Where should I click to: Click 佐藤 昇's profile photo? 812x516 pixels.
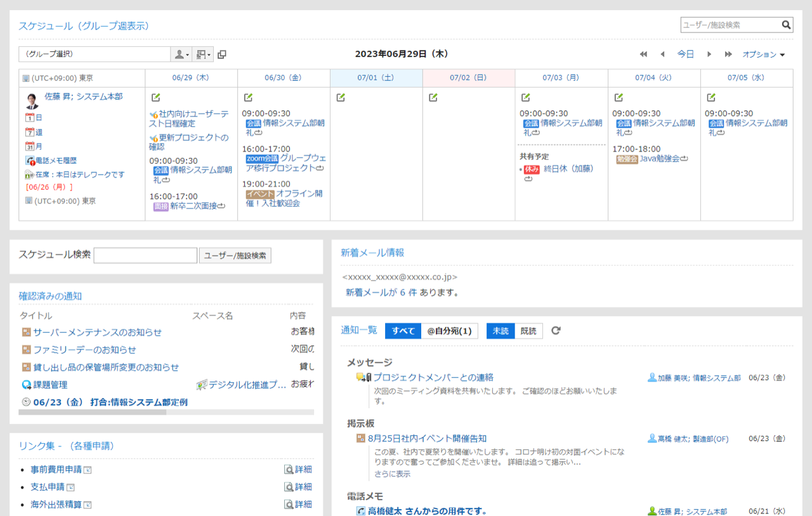click(x=32, y=101)
